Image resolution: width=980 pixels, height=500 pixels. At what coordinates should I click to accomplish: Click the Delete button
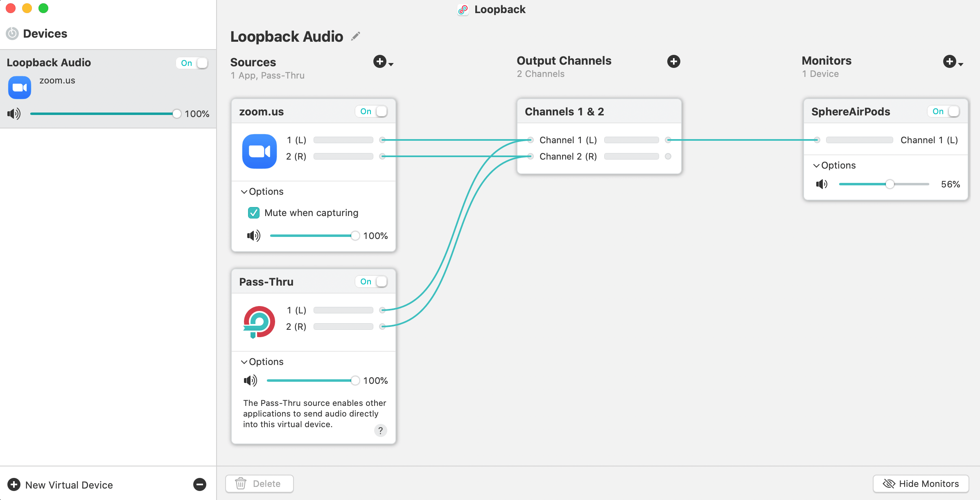260,484
